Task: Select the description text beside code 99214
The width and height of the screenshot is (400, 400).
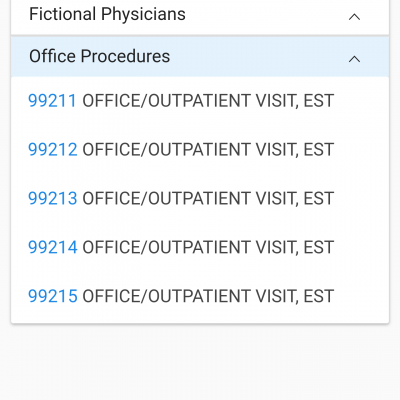Action: click(x=208, y=247)
